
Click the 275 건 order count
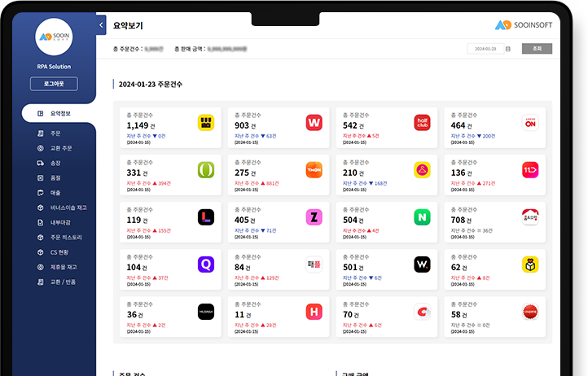pyautogui.click(x=245, y=173)
